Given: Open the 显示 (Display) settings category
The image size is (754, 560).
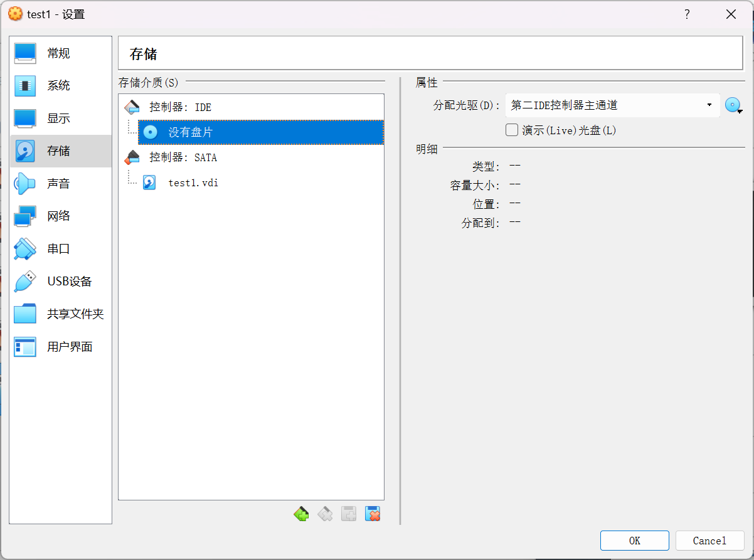Looking at the screenshot, I should 60,119.
